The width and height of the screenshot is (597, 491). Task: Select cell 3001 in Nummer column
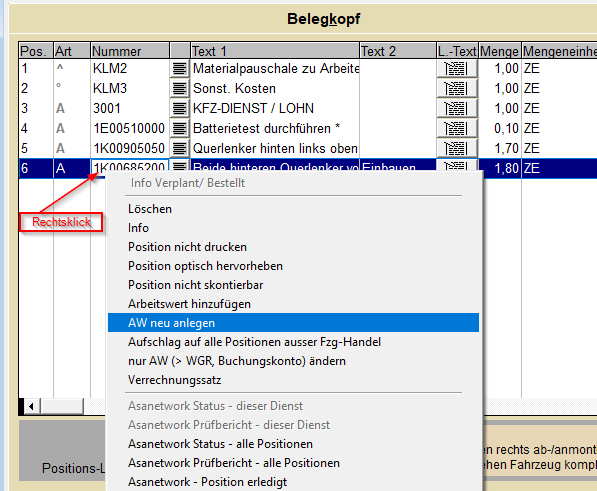coord(130,108)
